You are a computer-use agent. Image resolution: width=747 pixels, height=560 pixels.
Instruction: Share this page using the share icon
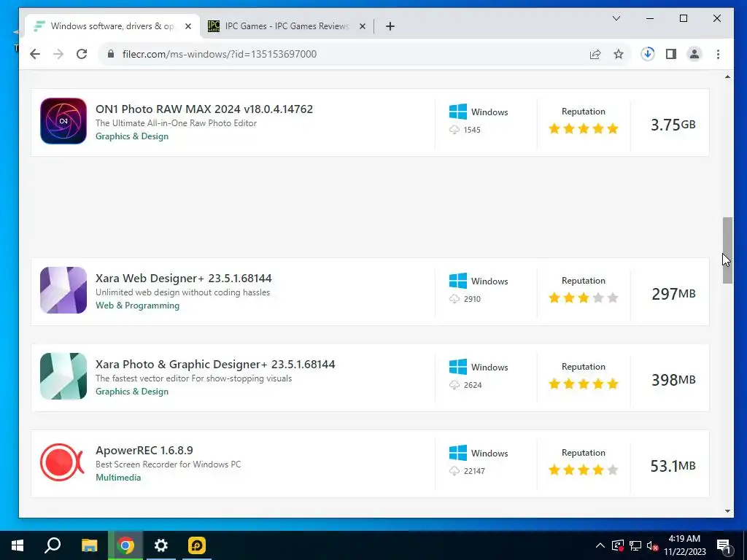pyautogui.click(x=595, y=54)
